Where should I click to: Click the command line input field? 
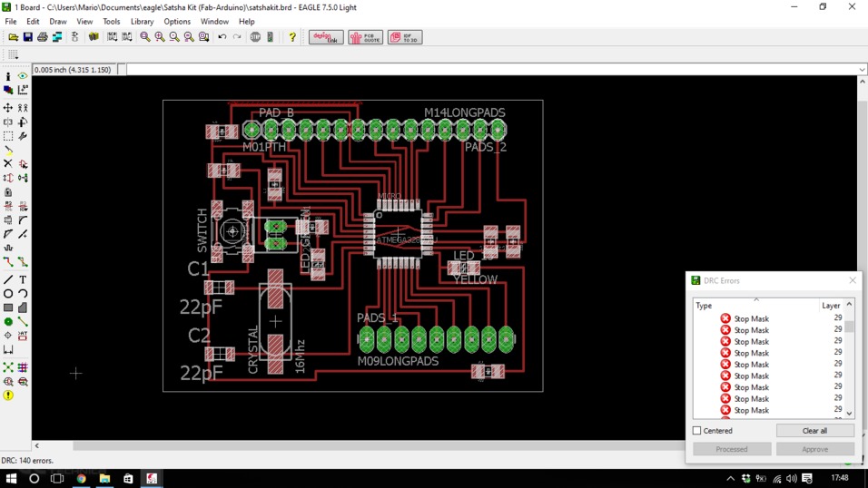[x=491, y=70]
